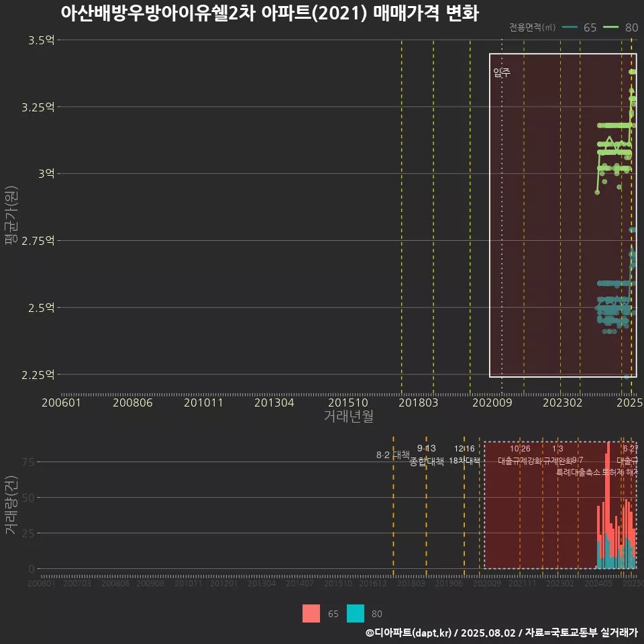Click the 특례대출축소 policy label
This screenshot has width=644, height=644.
click(578, 472)
